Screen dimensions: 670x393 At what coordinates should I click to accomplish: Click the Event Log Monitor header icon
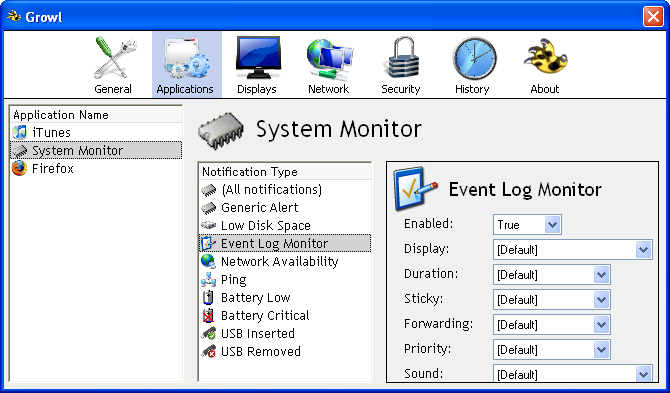[415, 188]
